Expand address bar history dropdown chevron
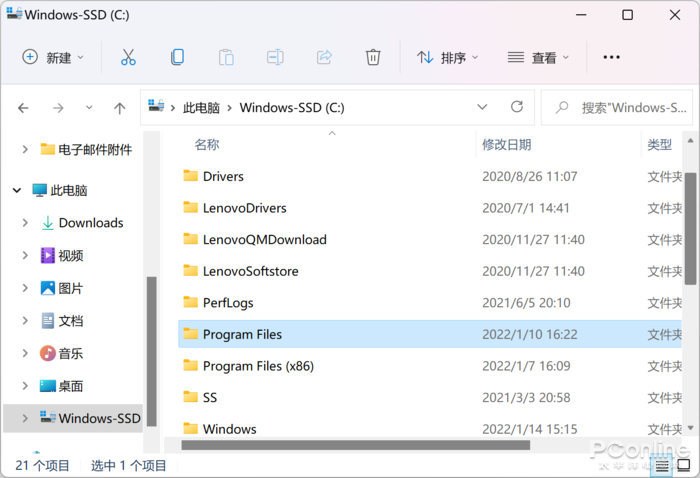The image size is (700, 478). 482,107
